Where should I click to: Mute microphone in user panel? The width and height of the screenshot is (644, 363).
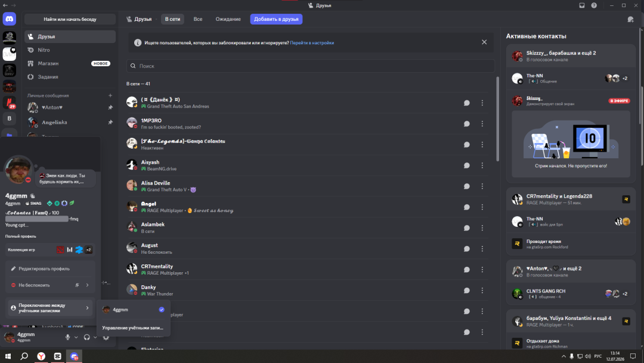pyautogui.click(x=68, y=337)
